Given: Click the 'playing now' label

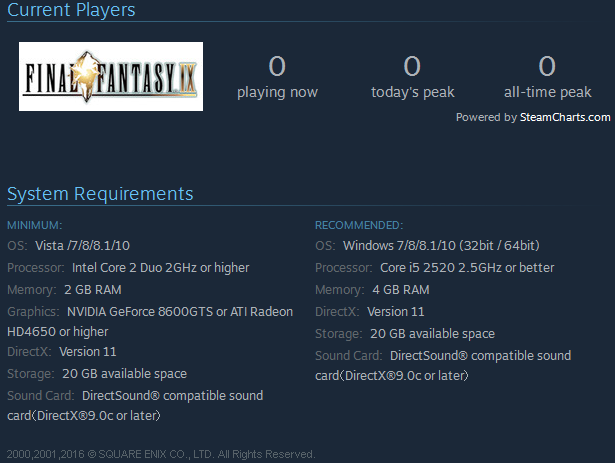Looking at the screenshot, I should pyautogui.click(x=277, y=93).
